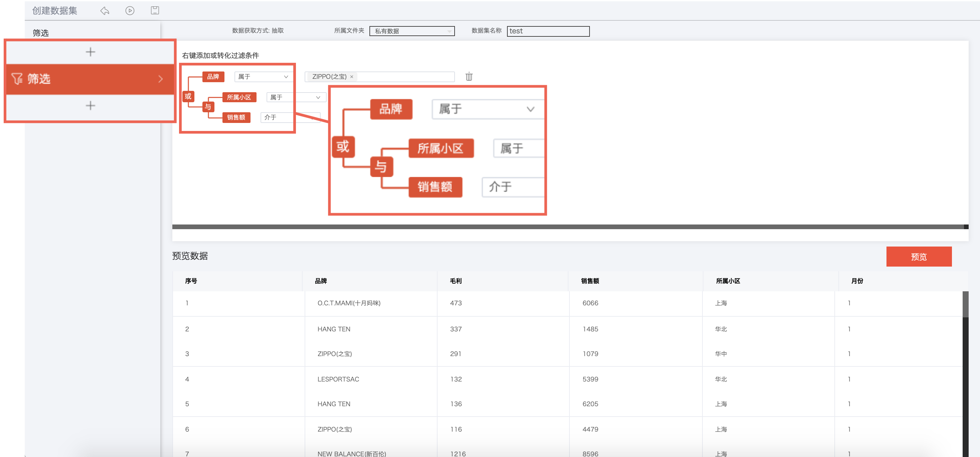This screenshot has width=980, height=457.
Task: Open the 所属文件夹 dropdown 私有数据
Action: [412, 31]
